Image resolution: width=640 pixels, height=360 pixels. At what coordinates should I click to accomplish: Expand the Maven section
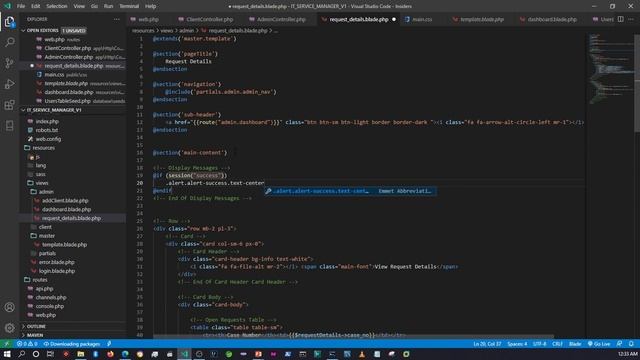(x=35, y=335)
